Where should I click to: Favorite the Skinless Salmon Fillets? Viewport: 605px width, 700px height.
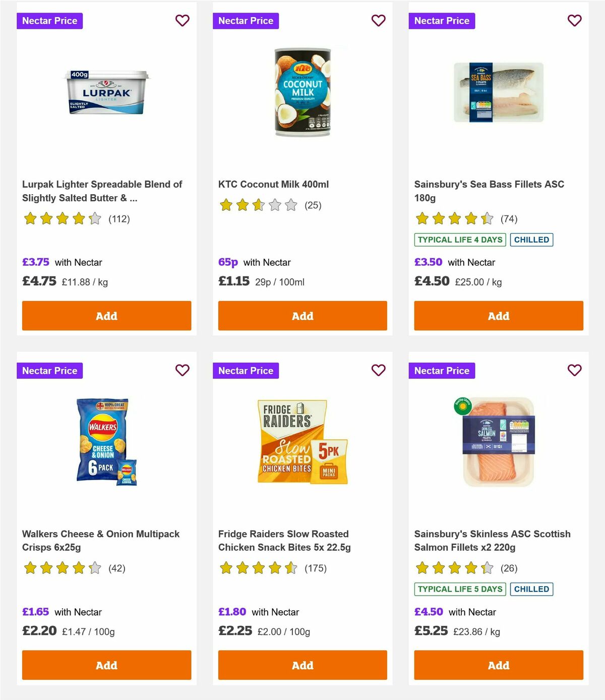[574, 370]
